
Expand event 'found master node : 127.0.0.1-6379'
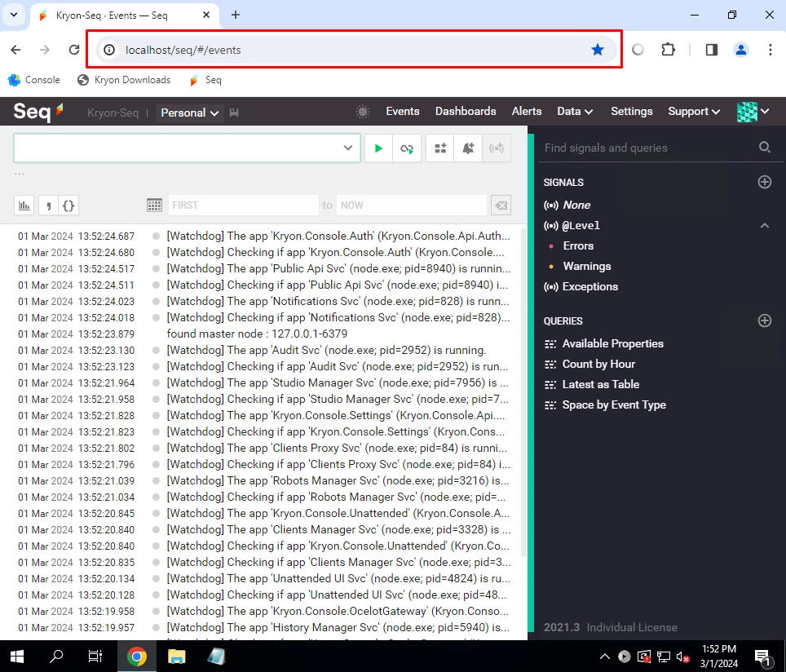[257, 334]
